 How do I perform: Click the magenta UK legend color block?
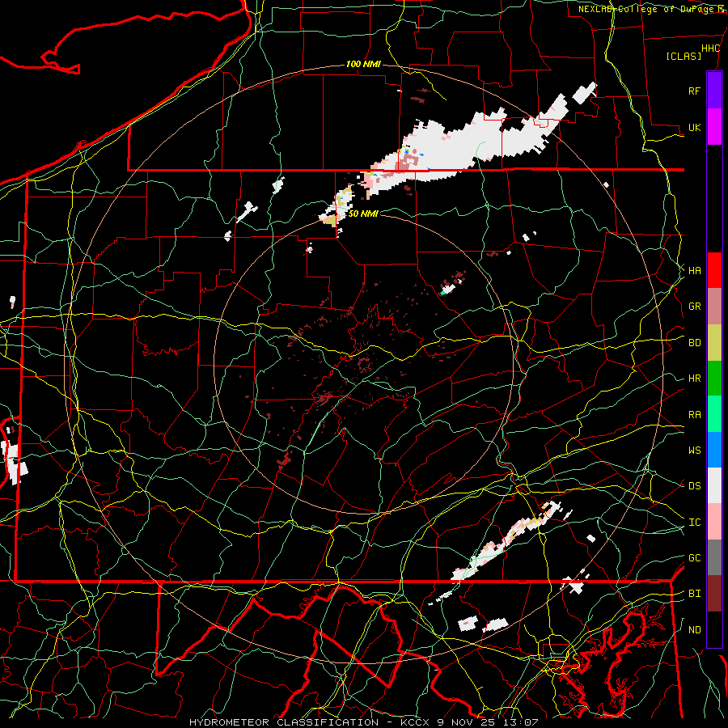tap(714, 126)
